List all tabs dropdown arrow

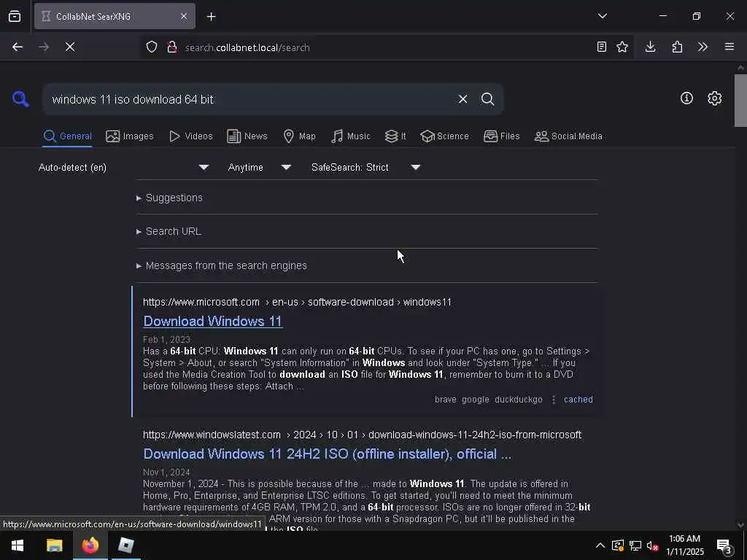(x=602, y=16)
